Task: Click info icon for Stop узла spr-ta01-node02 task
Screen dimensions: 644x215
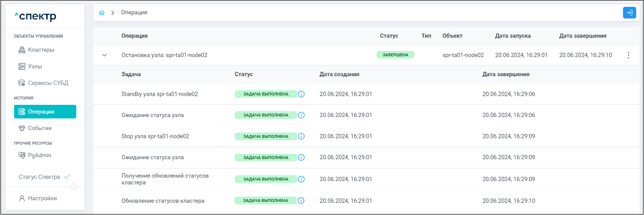Action: tap(301, 136)
